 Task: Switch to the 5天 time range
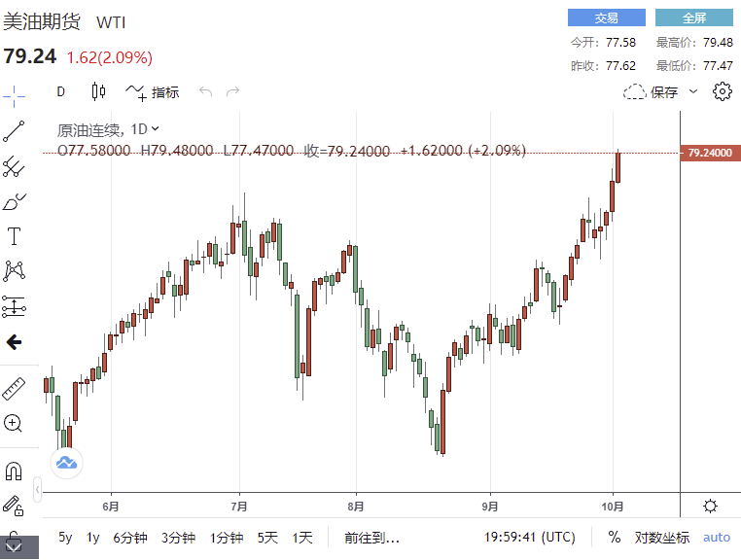point(267,537)
